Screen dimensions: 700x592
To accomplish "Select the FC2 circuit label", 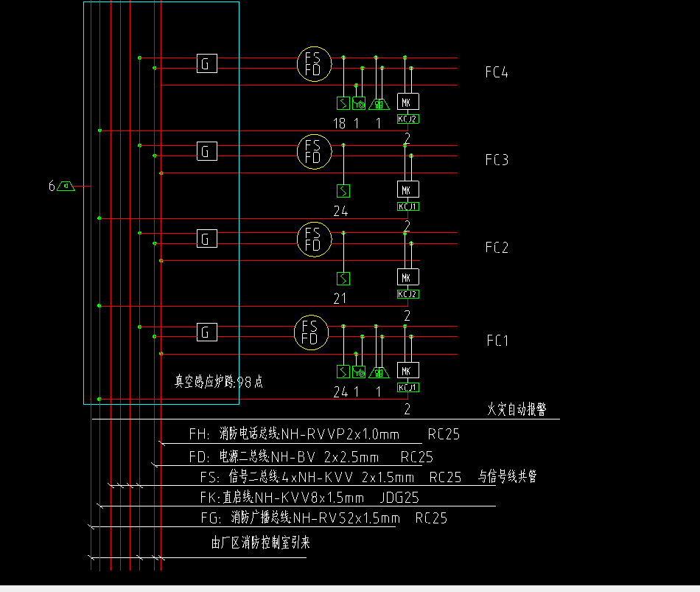I will tap(497, 247).
